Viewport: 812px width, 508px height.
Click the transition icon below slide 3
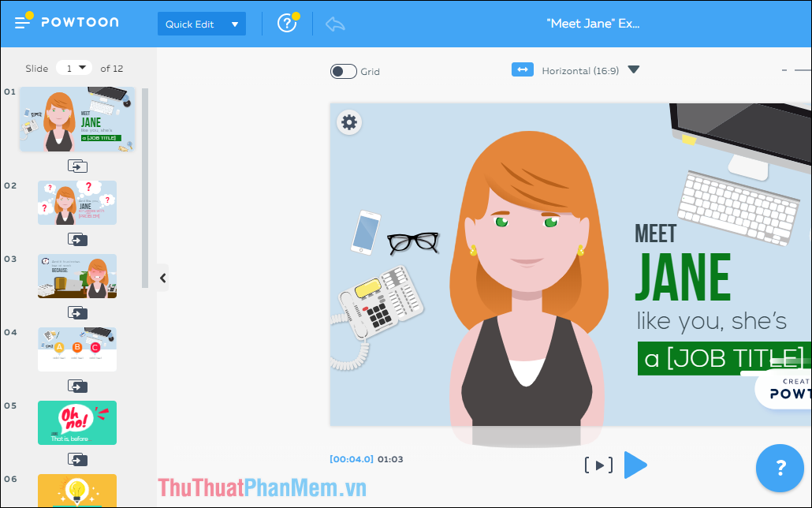point(76,312)
